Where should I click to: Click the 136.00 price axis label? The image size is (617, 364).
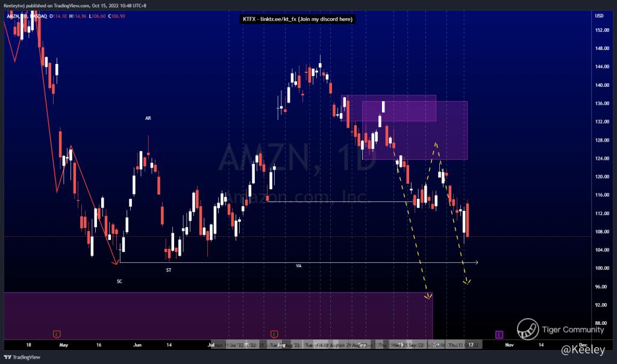click(x=602, y=104)
